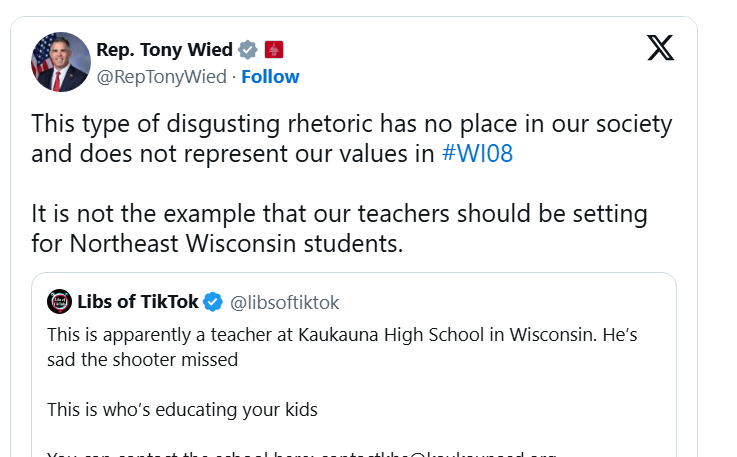Viewport: 737px width, 457px height.
Task: Click the quoted line 'sad the shooter missed'
Action: click(x=142, y=359)
